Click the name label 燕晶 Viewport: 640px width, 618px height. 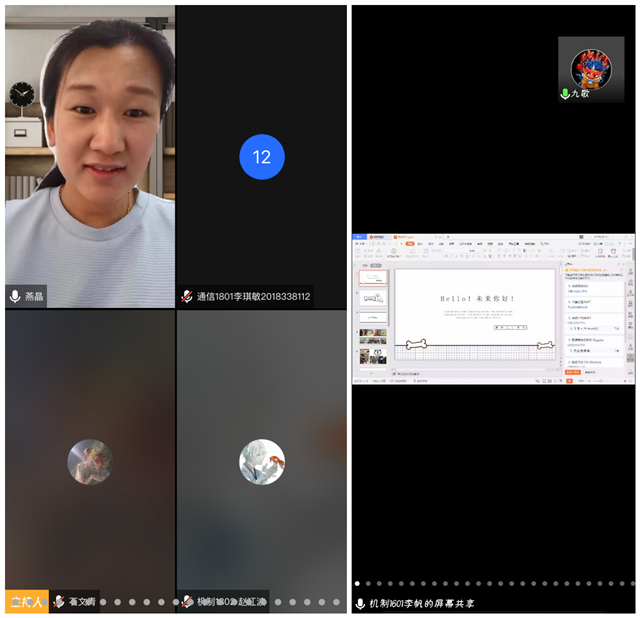[x=34, y=296]
